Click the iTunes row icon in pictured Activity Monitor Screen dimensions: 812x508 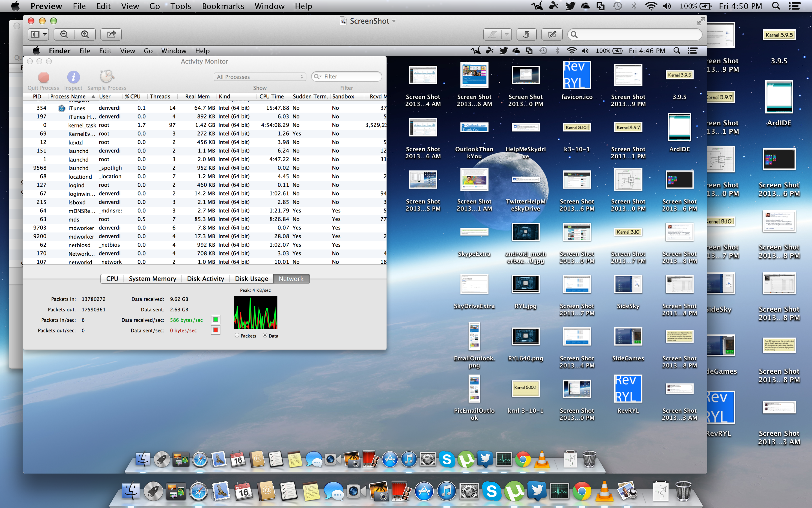click(x=61, y=108)
